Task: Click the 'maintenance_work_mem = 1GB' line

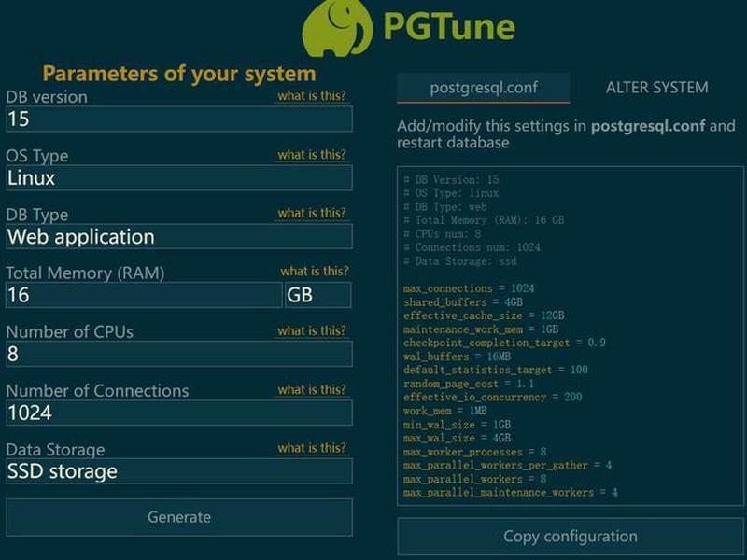Action: [x=481, y=329]
